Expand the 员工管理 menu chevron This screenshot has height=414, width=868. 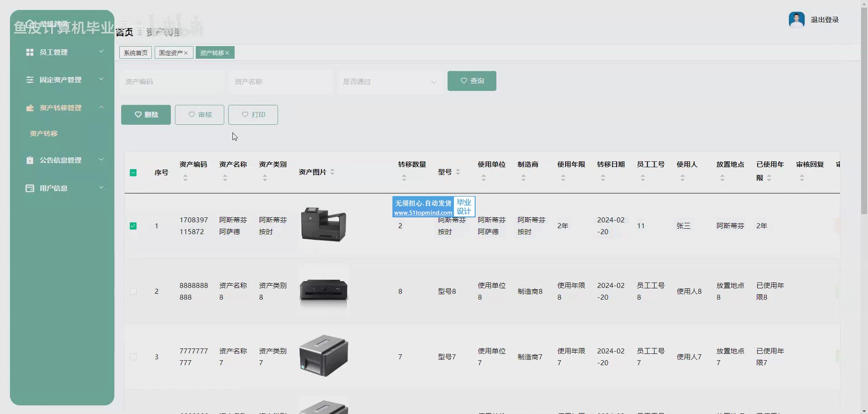coord(101,52)
